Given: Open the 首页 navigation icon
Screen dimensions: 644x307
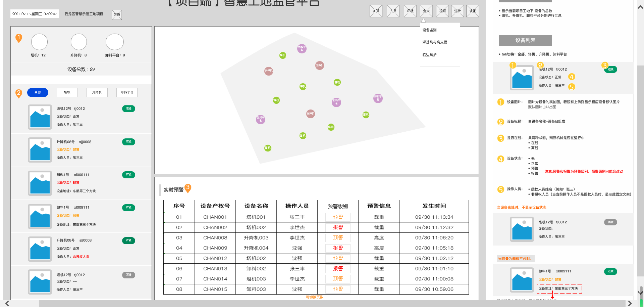Looking at the screenshot, I should coord(376,11).
